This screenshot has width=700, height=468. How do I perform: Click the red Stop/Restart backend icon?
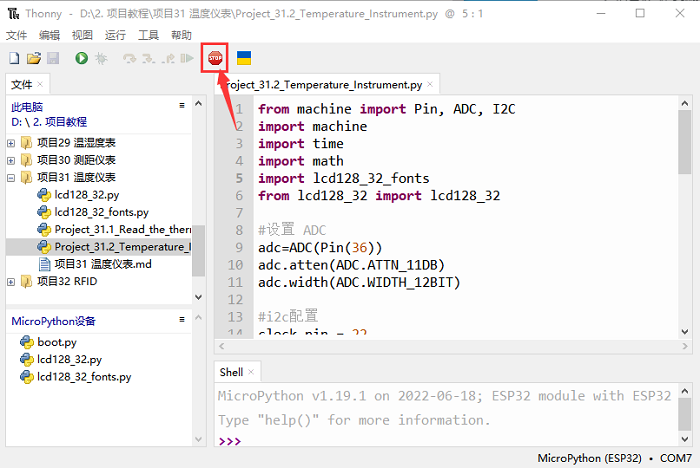tap(215, 59)
